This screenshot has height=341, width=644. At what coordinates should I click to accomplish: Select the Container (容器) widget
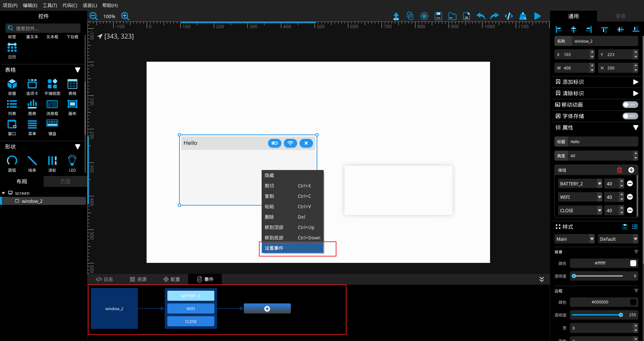point(12,87)
